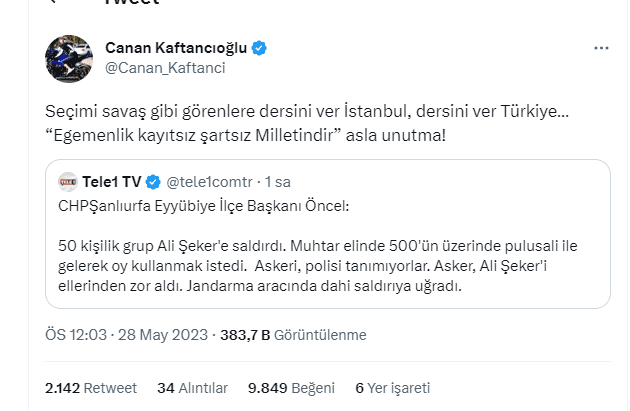This screenshot has height=411, width=630.
Task: Open the three-dot more options menu
Action: (x=601, y=48)
